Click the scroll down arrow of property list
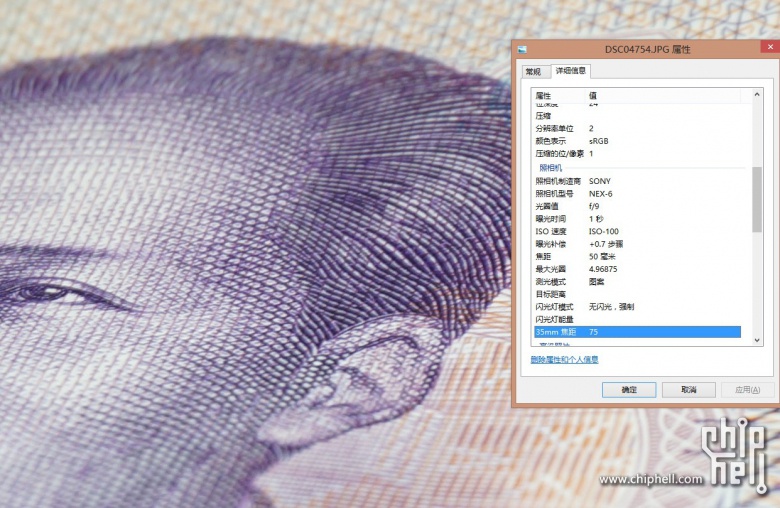The height and width of the screenshot is (508, 780). click(757, 340)
